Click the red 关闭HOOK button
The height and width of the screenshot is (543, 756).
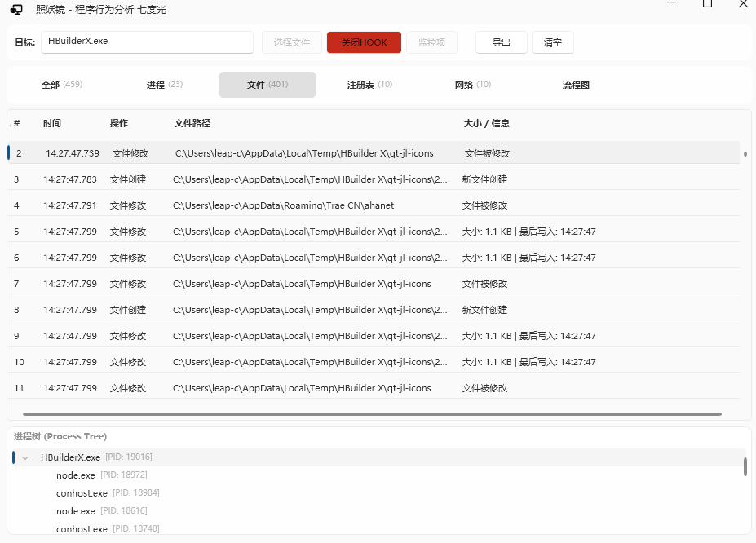(x=364, y=42)
